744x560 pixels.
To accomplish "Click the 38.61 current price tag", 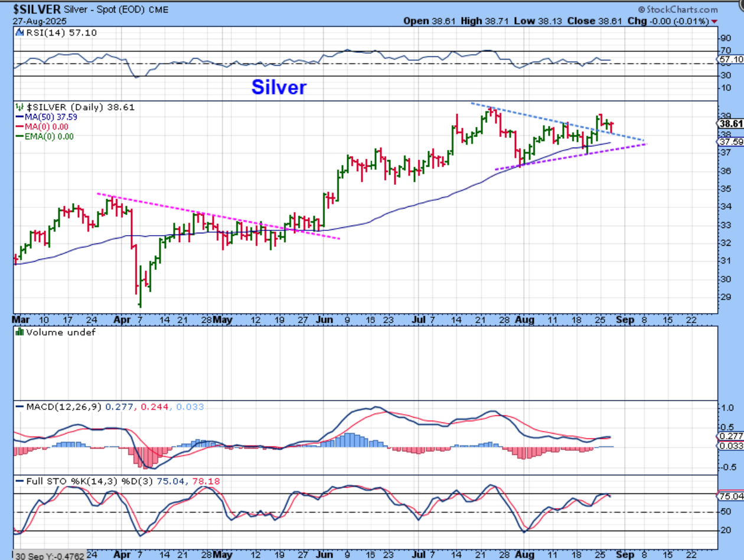I will (730, 123).
